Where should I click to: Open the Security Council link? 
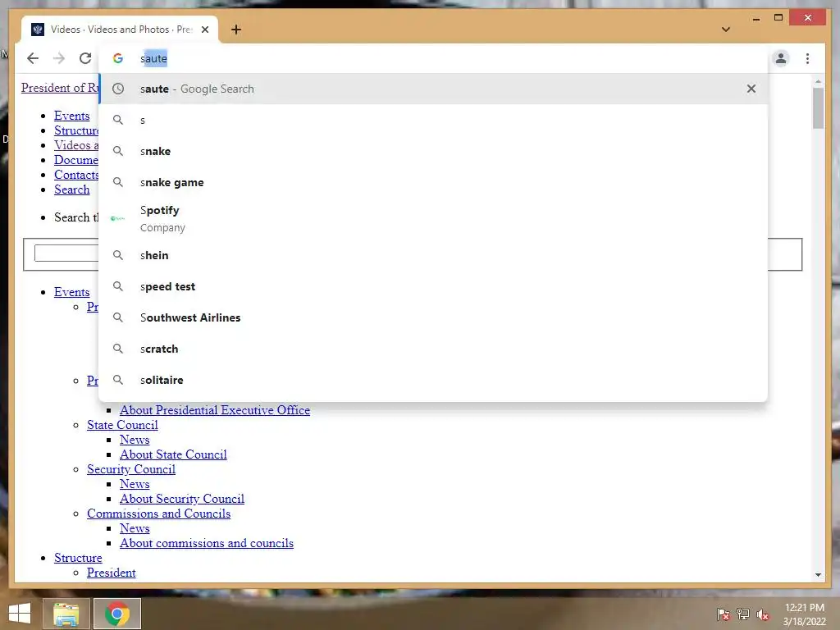click(131, 469)
